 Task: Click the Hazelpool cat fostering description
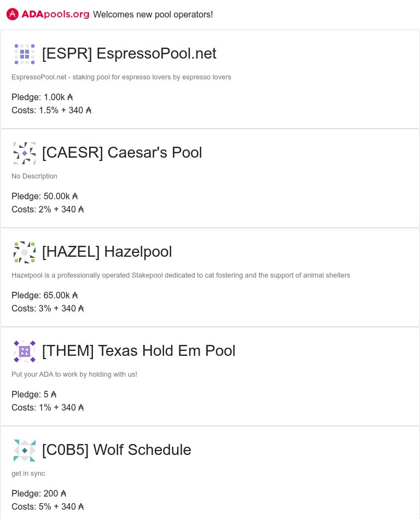coord(181,275)
